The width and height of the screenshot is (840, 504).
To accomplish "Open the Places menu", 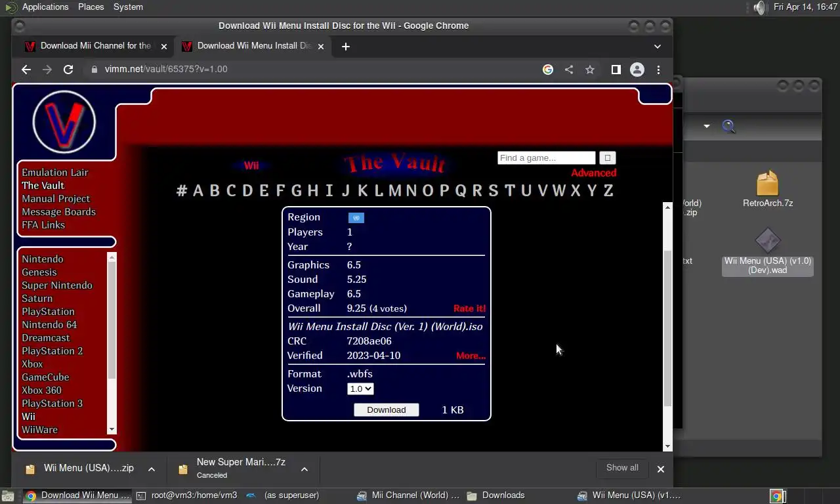I will point(91,7).
